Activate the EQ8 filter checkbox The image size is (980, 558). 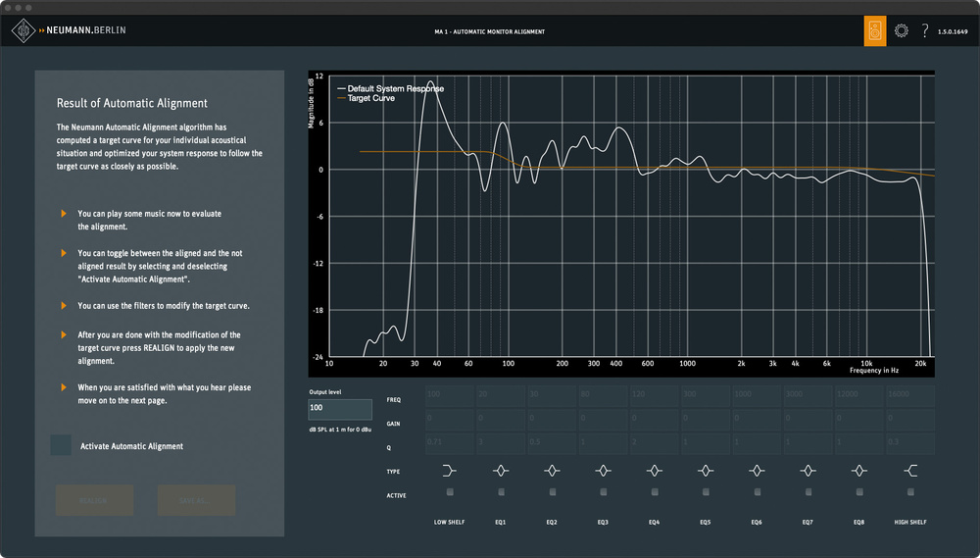(858, 492)
